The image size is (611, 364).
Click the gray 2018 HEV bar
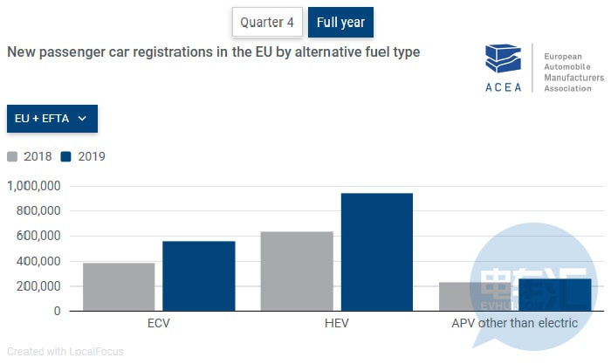click(x=297, y=271)
